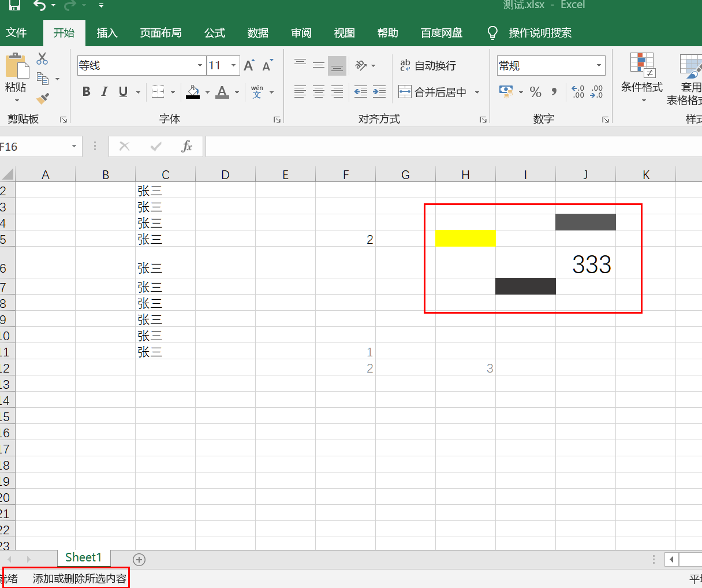Open Customize Quick Access Toolbar dropdown

pyautogui.click(x=101, y=6)
